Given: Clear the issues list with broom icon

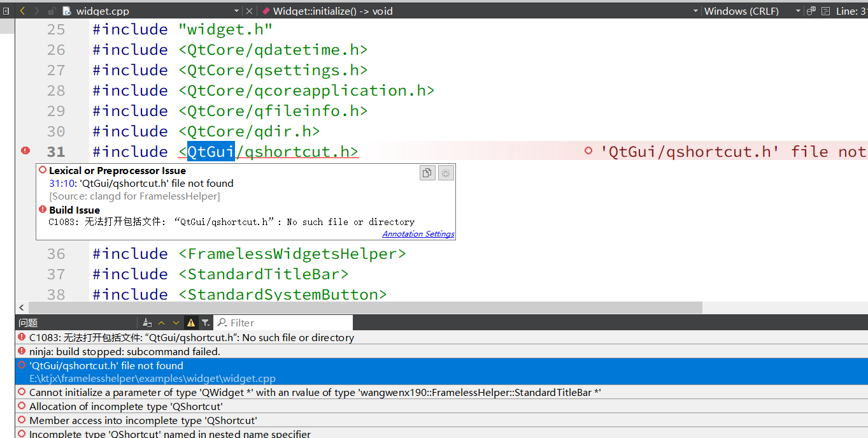Looking at the screenshot, I should tap(147, 323).
